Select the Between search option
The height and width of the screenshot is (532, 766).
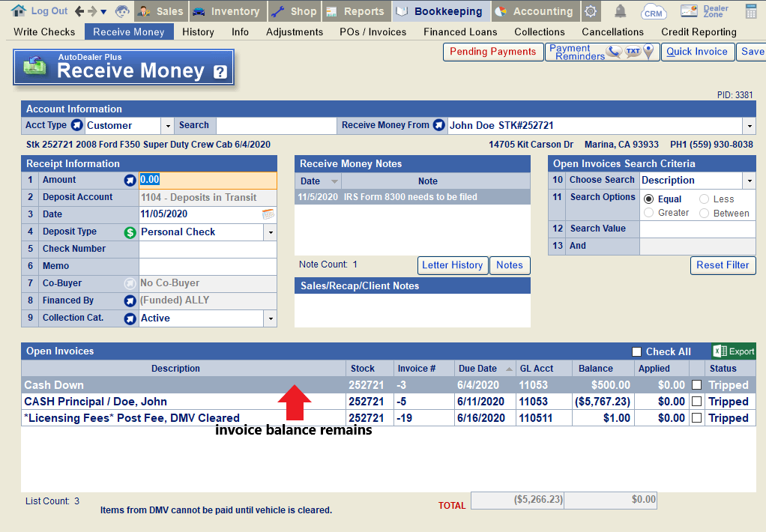[x=705, y=214]
